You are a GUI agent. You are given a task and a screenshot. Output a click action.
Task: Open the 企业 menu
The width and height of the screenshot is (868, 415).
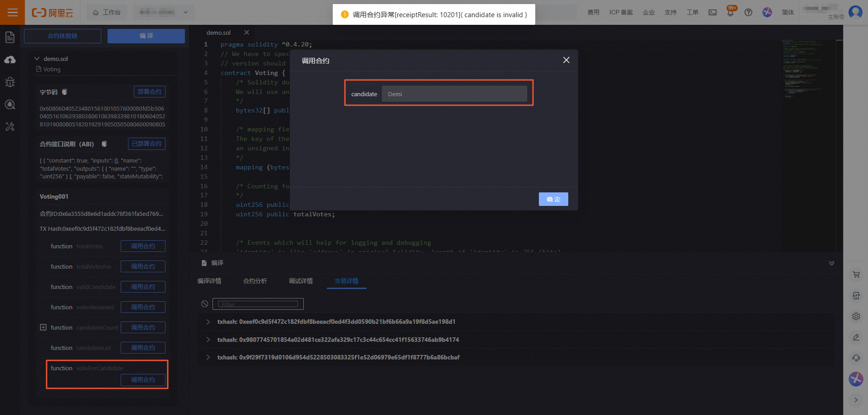(649, 12)
